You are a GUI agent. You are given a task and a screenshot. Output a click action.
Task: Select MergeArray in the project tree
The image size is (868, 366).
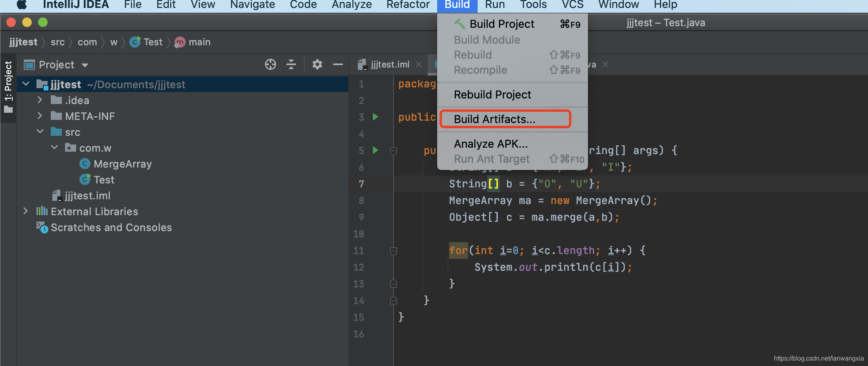point(123,164)
